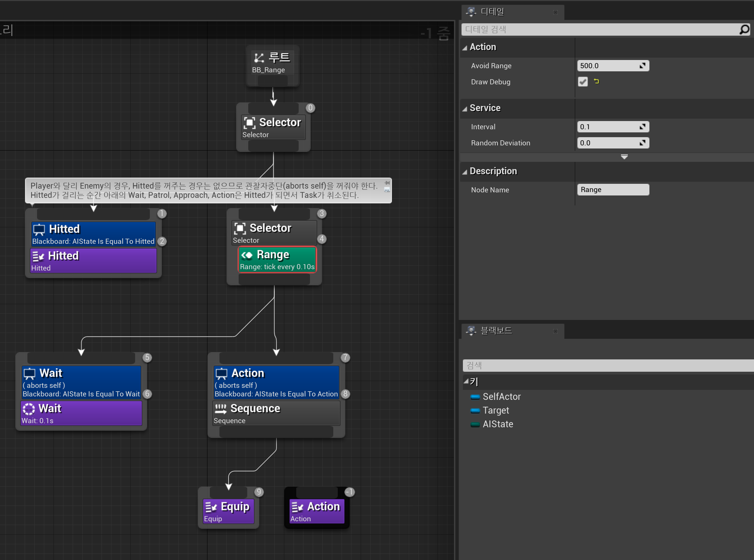
Task: Click the Range service eye icon
Action: 247,255
